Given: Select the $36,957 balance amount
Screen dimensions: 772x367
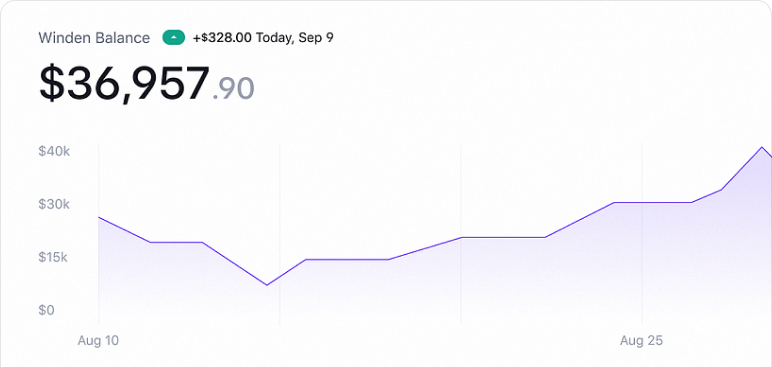Looking at the screenshot, I should coord(124,84).
